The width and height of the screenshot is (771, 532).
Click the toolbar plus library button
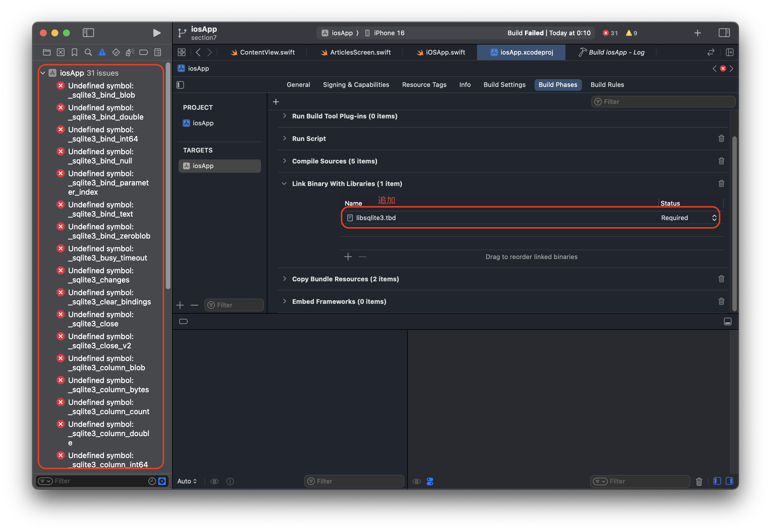coord(697,33)
